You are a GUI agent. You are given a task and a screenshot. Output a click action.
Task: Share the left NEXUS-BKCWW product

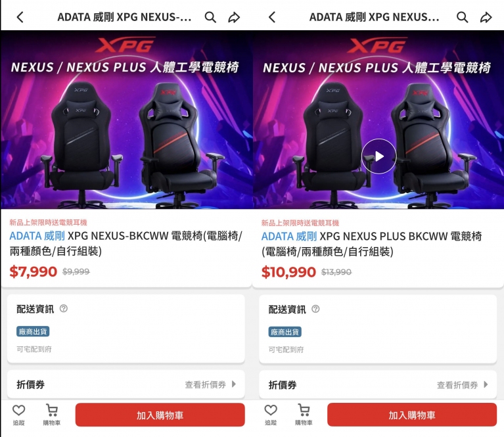pos(234,17)
